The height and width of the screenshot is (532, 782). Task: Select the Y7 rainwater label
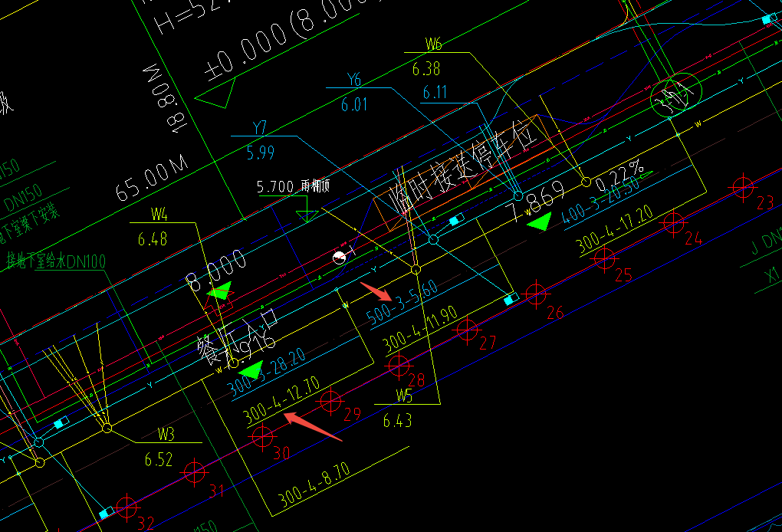coord(259,128)
